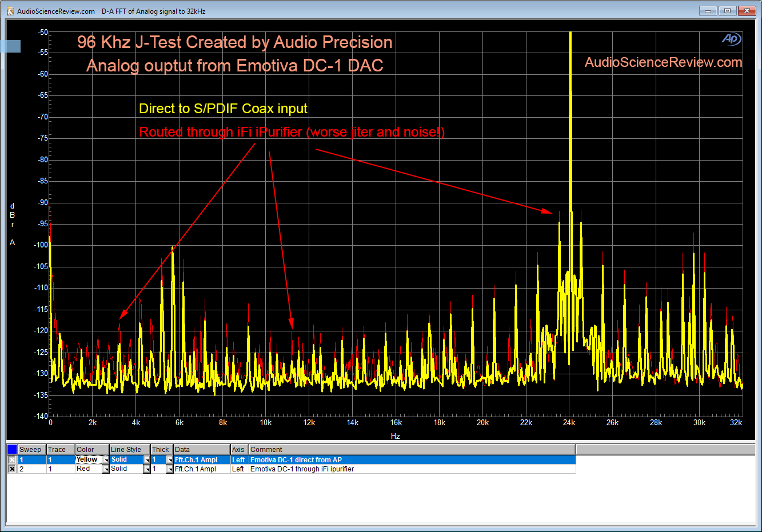Click the 'Yellow' color value cell
The image size is (762, 532).
pyautogui.click(x=89, y=460)
